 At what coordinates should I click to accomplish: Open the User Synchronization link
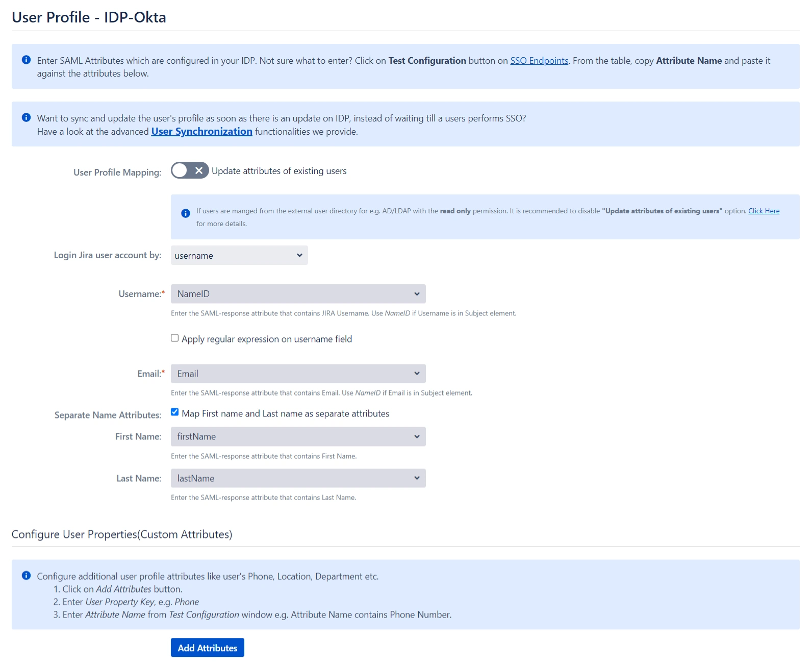click(x=201, y=131)
